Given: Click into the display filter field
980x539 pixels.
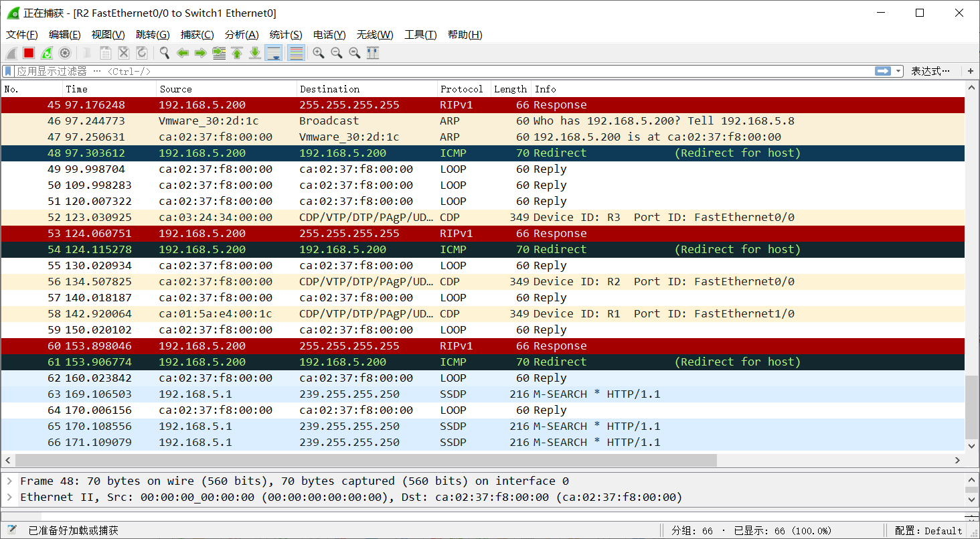Looking at the screenshot, I should click(x=444, y=71).
